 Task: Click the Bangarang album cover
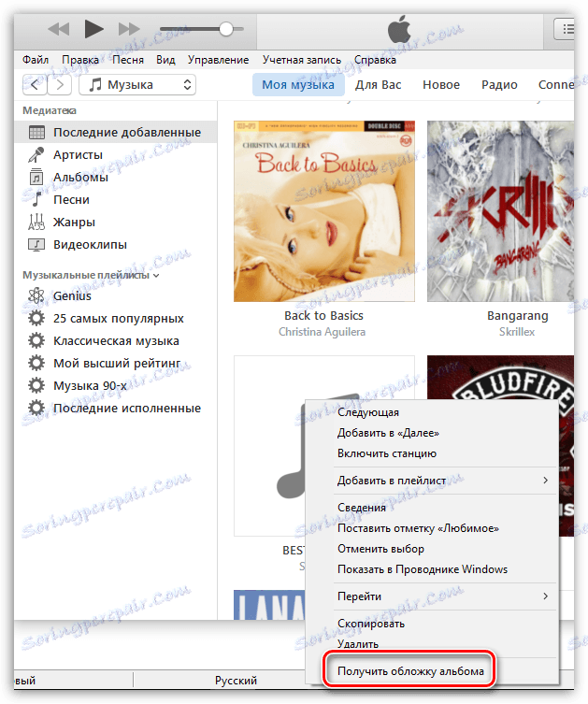pyautogui.click(x=500, y=211)
